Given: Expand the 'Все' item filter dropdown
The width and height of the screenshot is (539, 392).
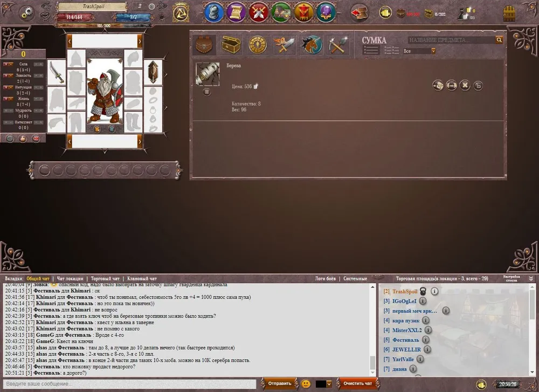Looking at the screenshot, I should pyautogui.click(x=432, y=51).
